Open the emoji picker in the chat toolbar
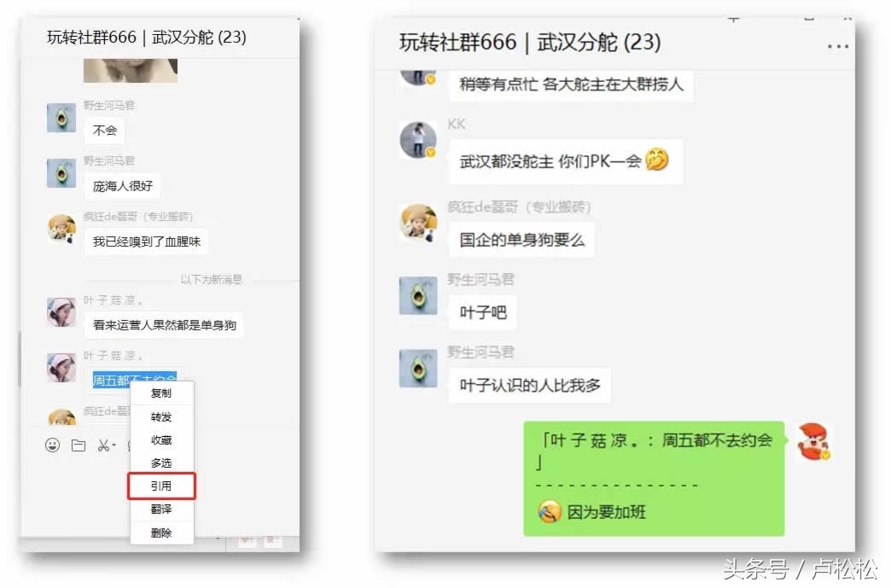Screen dimensions: 891x588 51,445
